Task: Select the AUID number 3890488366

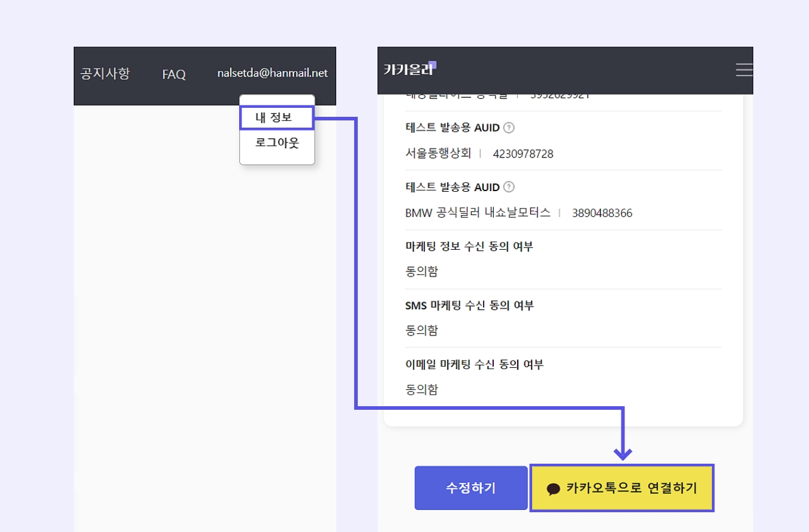Action: point(602,213)
